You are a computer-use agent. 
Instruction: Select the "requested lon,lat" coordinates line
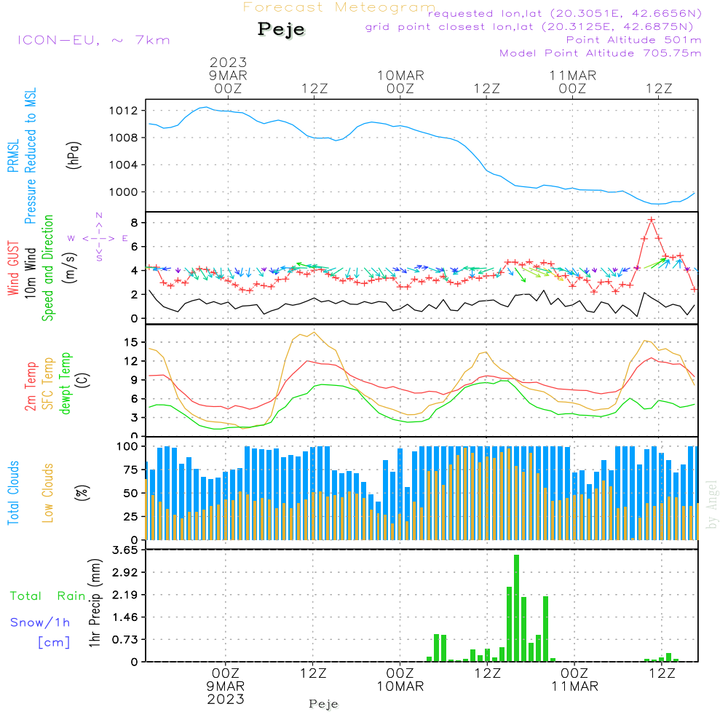tap(565, 13)
